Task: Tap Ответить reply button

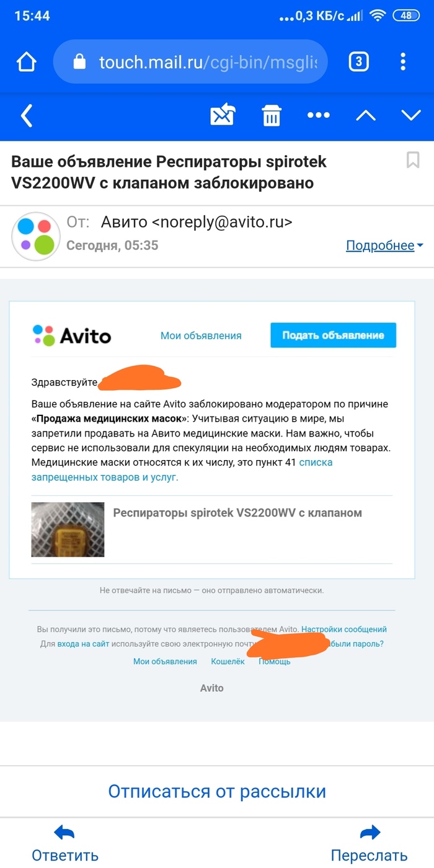Action: (65, 844)
